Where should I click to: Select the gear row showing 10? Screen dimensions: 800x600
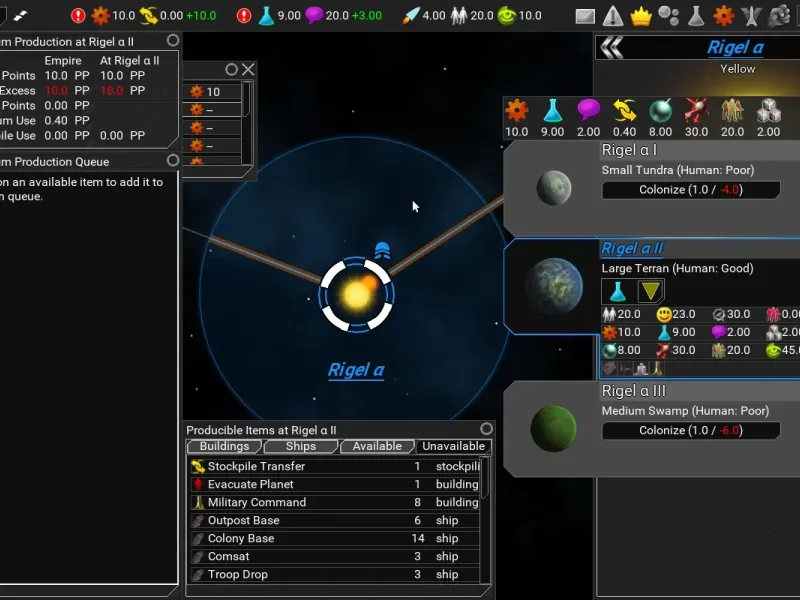coord(214,92)
